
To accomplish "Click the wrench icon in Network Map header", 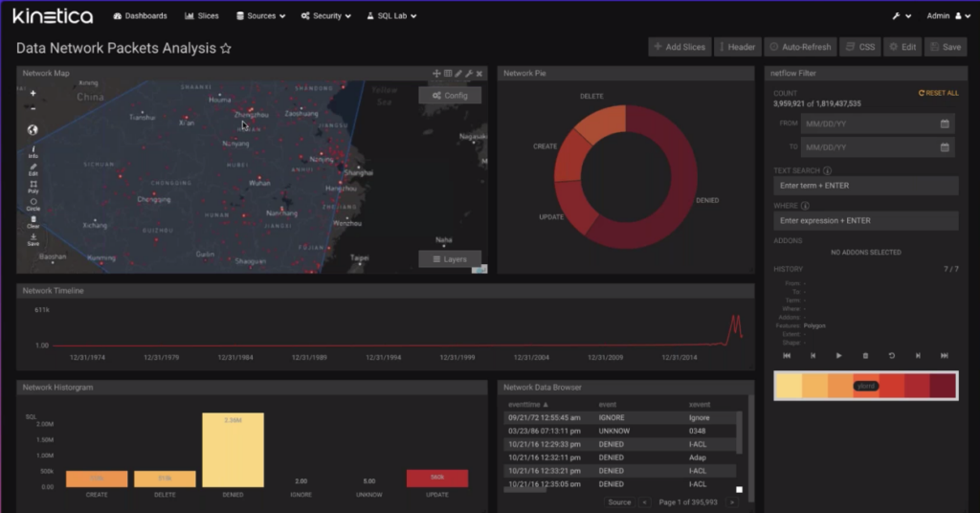I will (x=469, y=74).
